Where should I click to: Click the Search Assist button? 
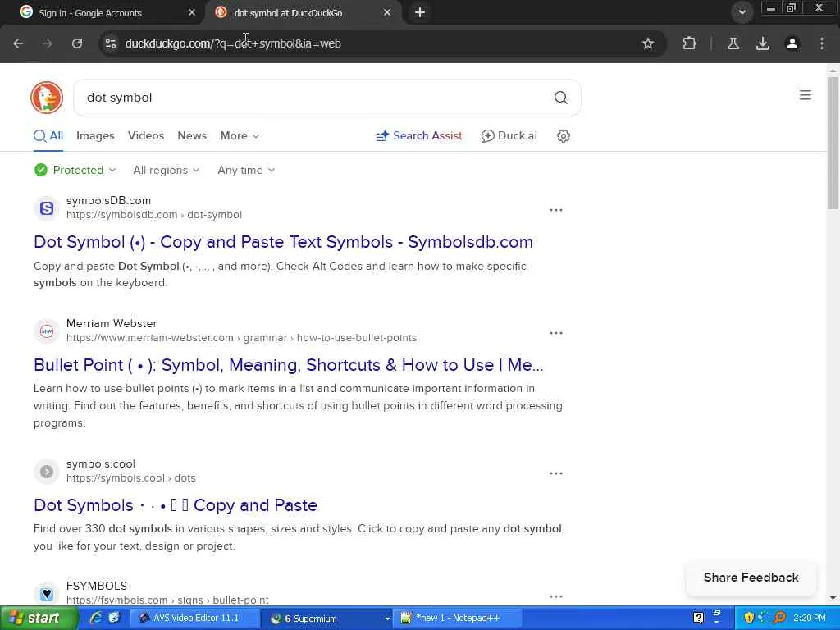coord(419,136)
